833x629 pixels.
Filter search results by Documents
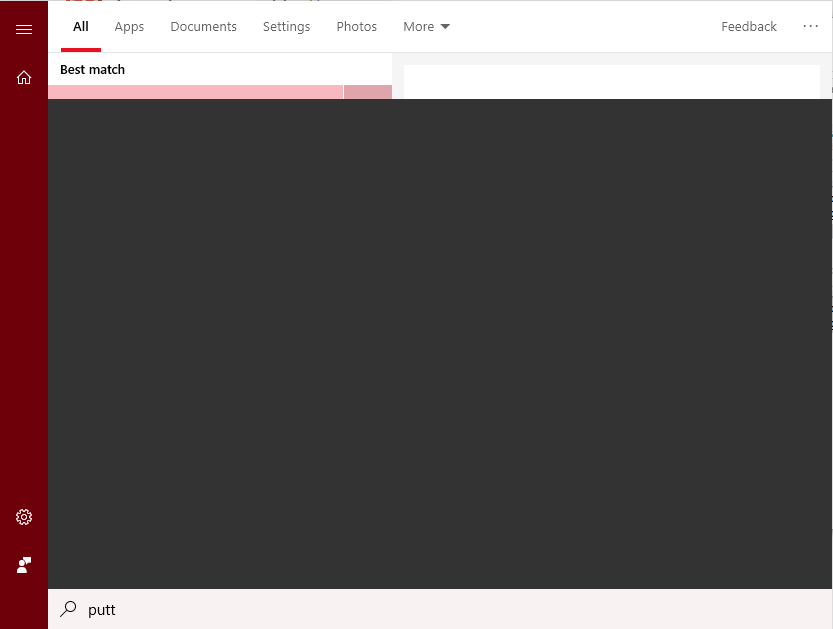203,26
